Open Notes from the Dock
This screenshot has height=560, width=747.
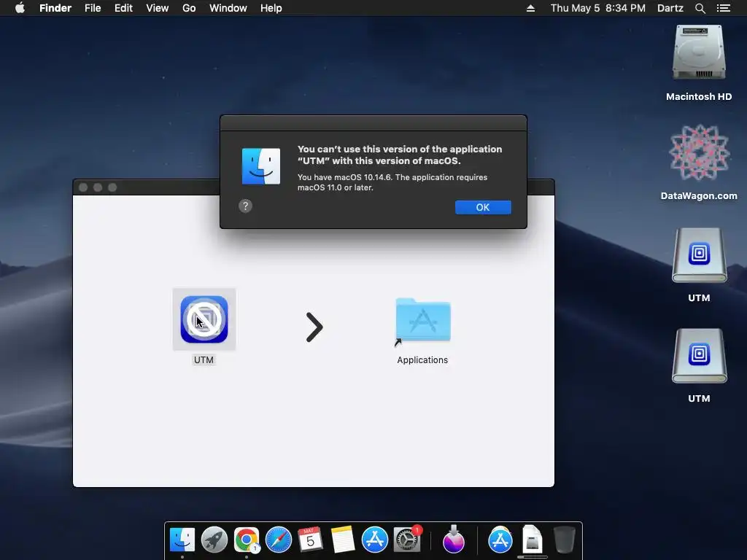coord(343,540)
